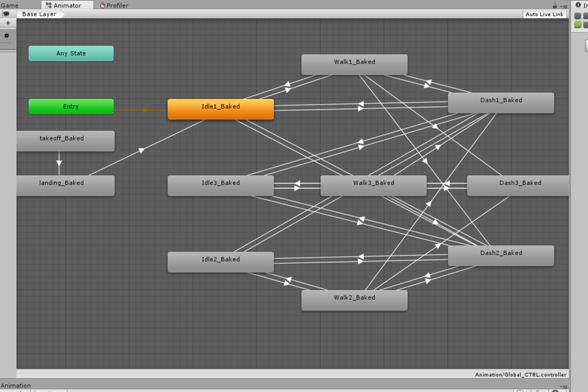This screenshot has height=392, width=588.
Task: Select the green Entry node
Action: pos(71,107)
